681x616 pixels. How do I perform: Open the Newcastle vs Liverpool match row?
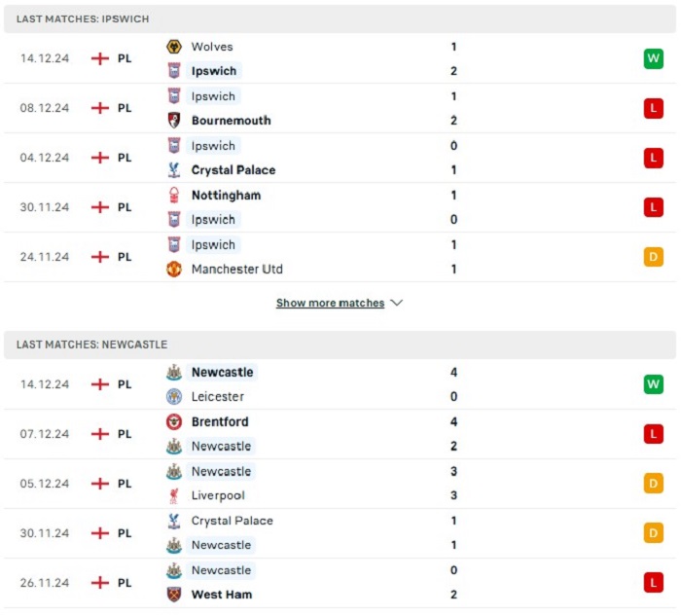(340, 484)
